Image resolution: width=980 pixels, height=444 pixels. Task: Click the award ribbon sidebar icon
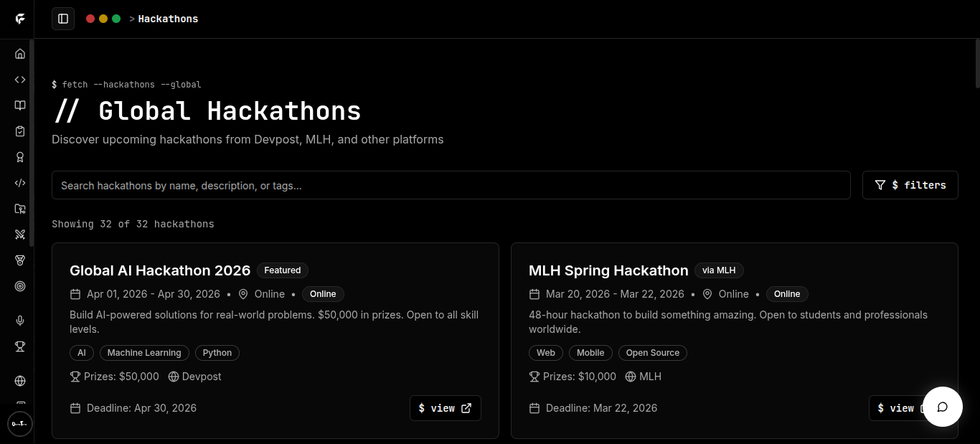tap(20, 157)
